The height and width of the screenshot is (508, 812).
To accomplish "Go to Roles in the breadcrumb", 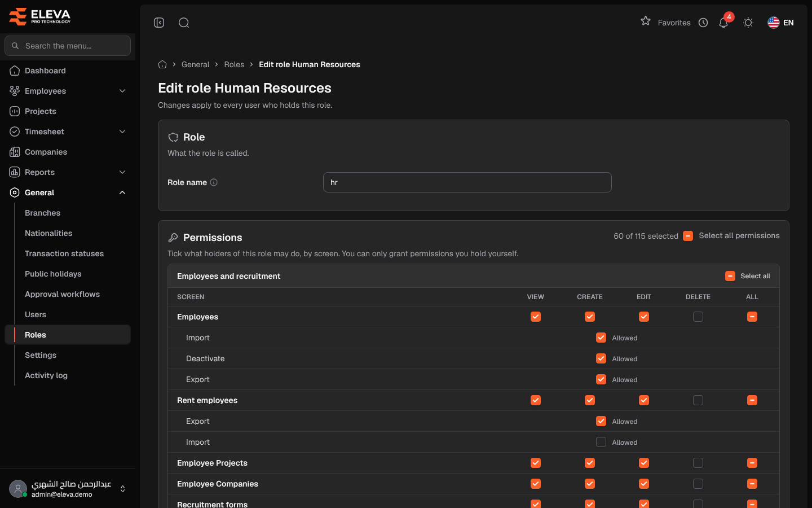I will pyautogui.click(x=234, y=64).
